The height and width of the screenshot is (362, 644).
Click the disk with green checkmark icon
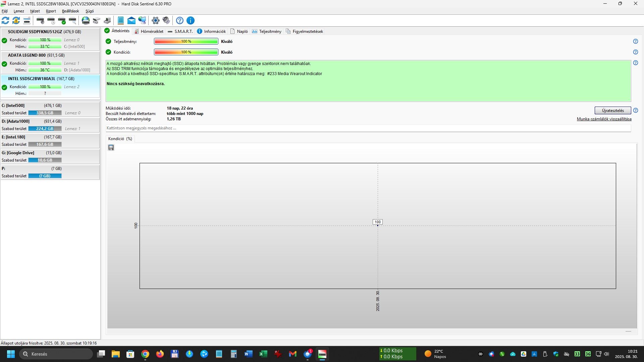tap(62, 20)
